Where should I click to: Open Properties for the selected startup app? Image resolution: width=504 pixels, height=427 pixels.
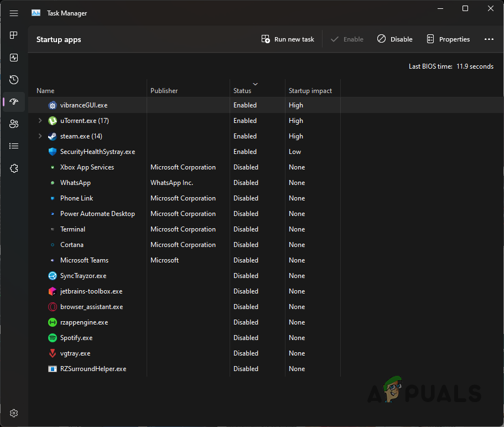(x=448, y=39)
